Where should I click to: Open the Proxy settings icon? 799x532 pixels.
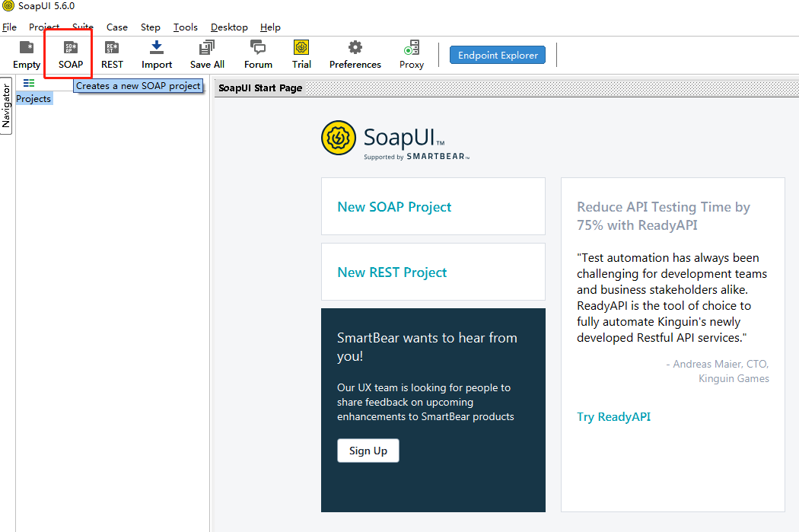point(411,53)
